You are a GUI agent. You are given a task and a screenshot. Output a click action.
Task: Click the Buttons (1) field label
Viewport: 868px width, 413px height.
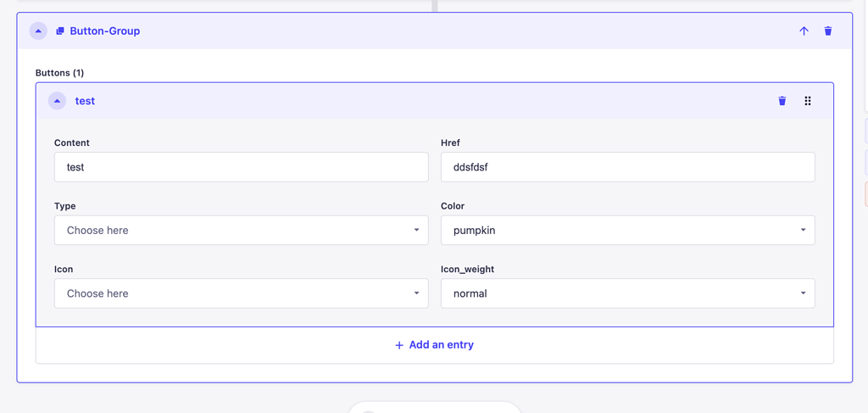coord(60,73)
